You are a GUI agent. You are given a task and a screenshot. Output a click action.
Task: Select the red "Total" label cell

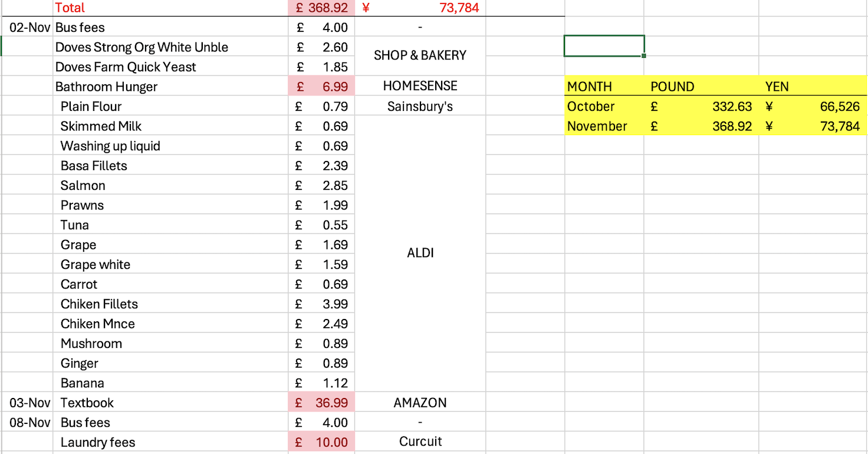pos(70,8)
